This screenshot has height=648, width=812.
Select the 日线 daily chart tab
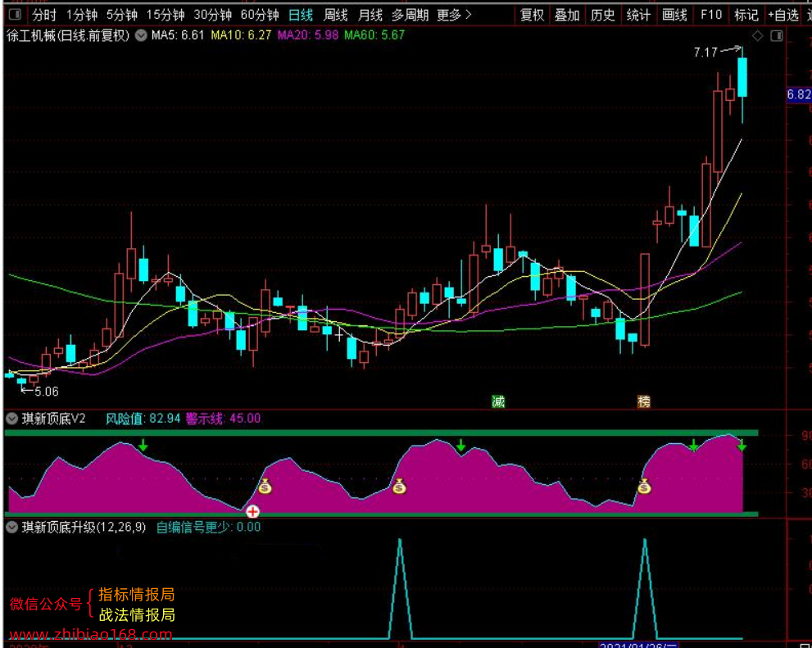pos(301,15)
